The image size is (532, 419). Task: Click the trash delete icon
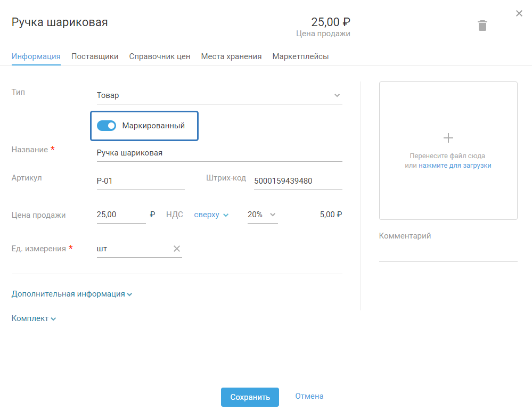(482, 26)
